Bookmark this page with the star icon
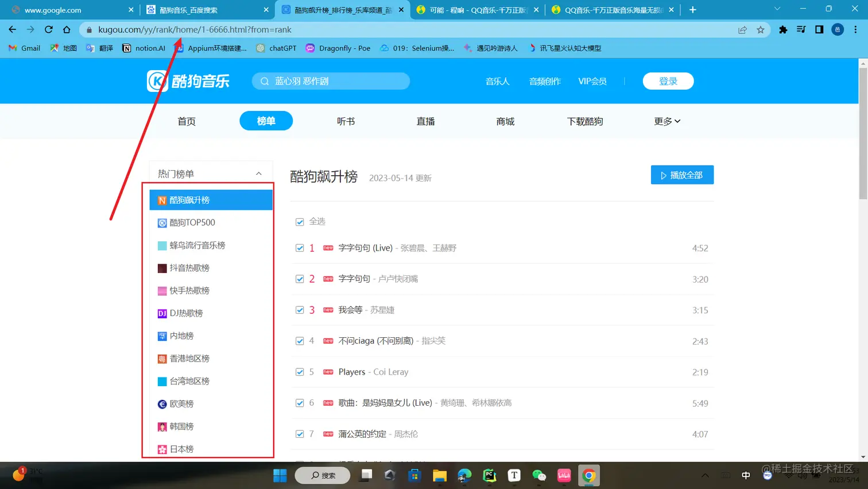Viewport: 868px width, 489px height. (x=761, y=30)
